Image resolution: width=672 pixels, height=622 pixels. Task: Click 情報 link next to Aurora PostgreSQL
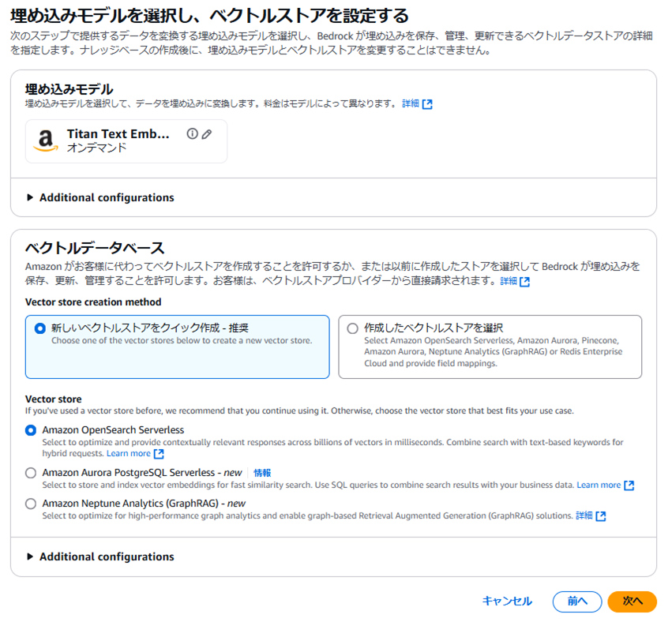[262, 473]
